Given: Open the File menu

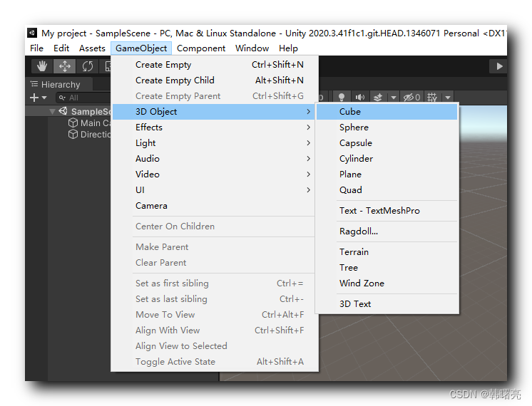Looking at the screenshot, I should 36,48.
